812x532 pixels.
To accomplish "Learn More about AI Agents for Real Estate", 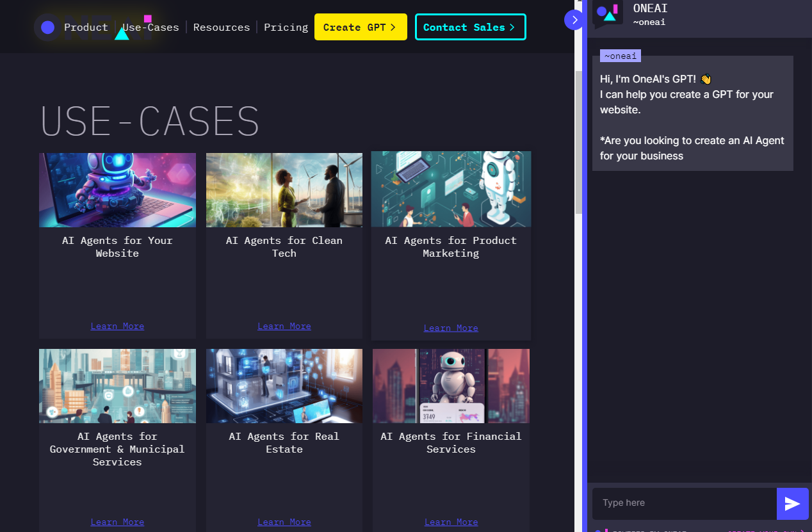I will [284, 522].
